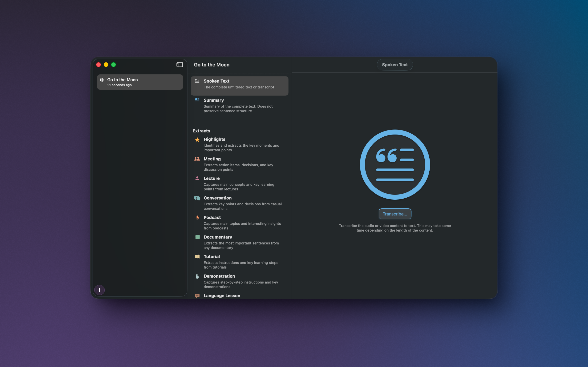Select the Highlights star icon
Viewport: 588px width, 367px height.
coord(197,140)
